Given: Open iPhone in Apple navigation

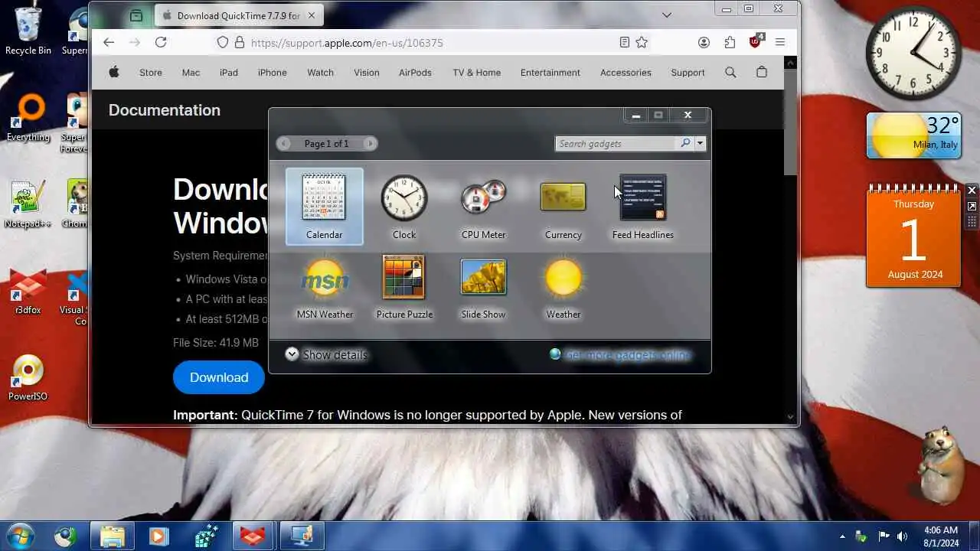Looking at the screenshot, I should [273, 73].
